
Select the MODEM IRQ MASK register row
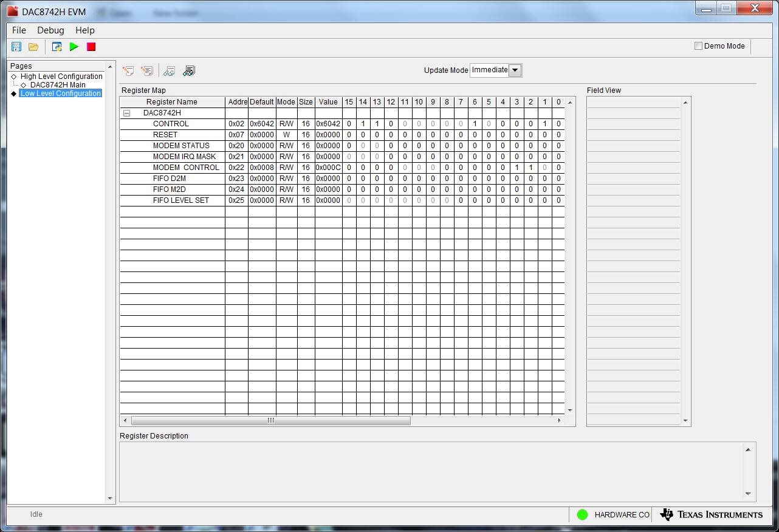(x=342, y=157)
